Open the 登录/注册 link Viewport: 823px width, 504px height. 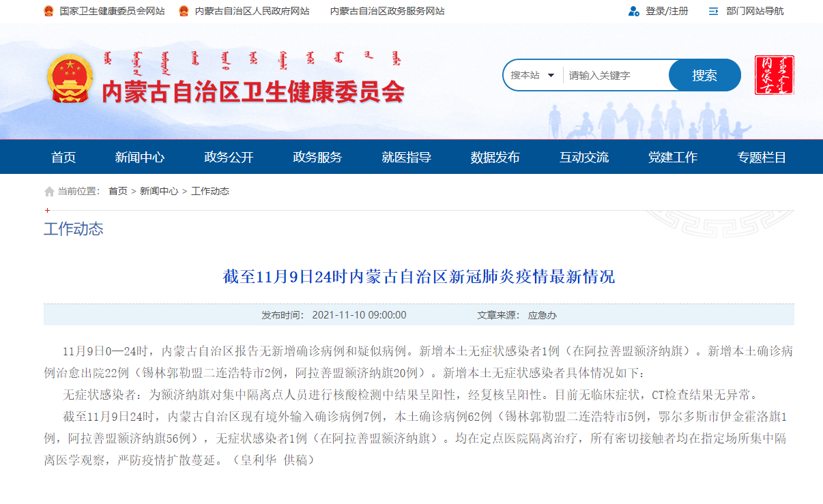pos(667,12)
